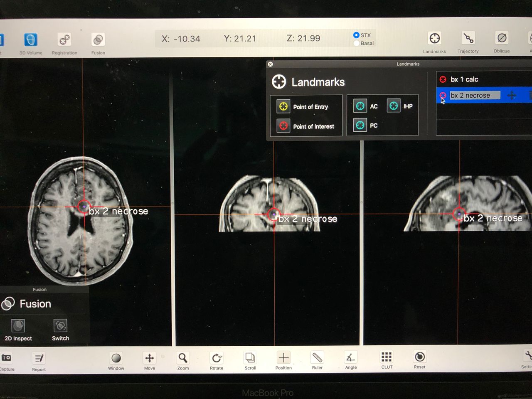Set the PC landmark
Viewport: 532px width, 399px height.
pos(360,125)
